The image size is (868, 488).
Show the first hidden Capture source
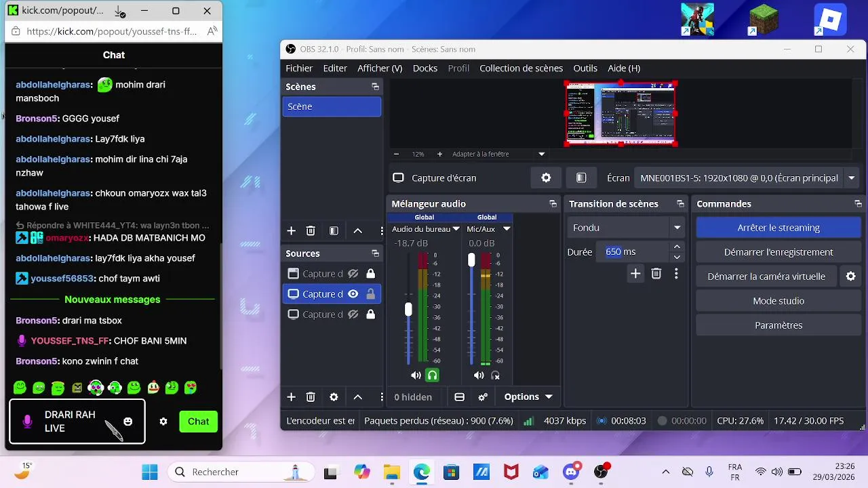[353, 274]
